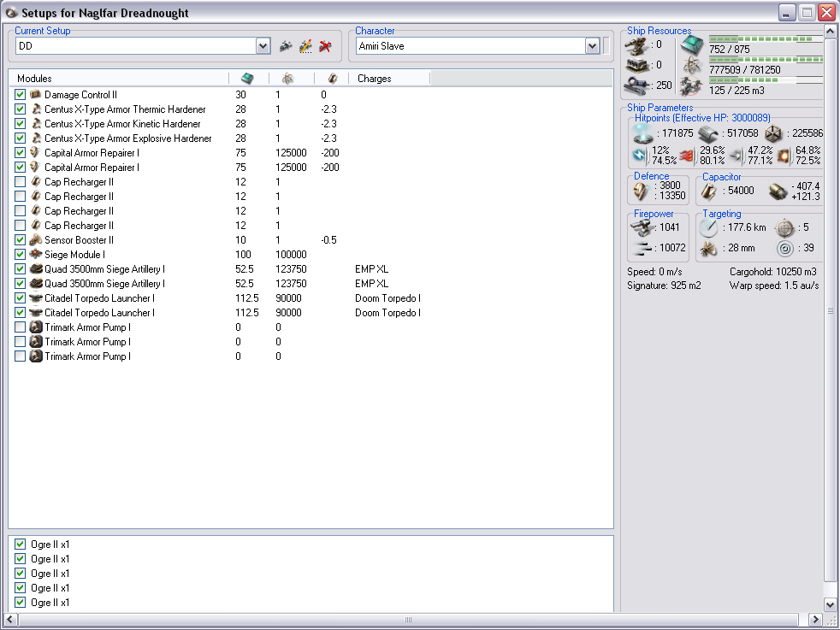Click the Modules column header
The width and height of the screenshot is (840, 630).
(119, 79)
